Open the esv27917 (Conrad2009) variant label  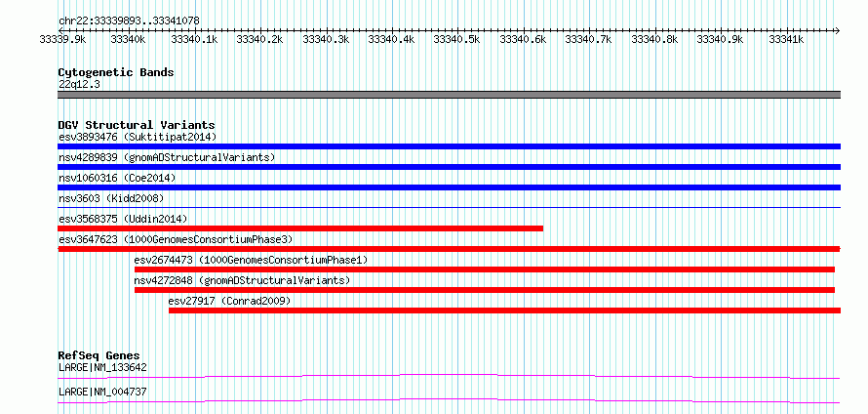tap(230, 301)
